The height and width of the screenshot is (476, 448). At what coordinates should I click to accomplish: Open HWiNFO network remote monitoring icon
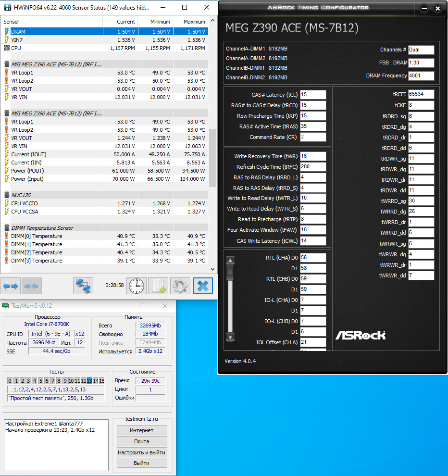pyautogui.click(x=83, y=286)
